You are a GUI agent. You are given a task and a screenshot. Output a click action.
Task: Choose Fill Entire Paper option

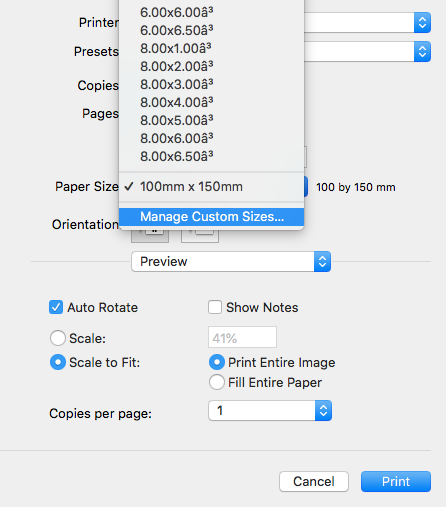click(217, 382)
